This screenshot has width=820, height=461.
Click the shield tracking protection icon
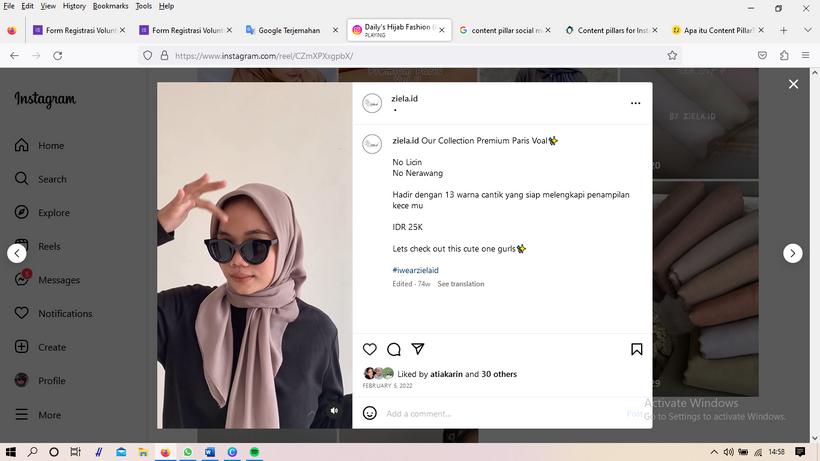147,55
